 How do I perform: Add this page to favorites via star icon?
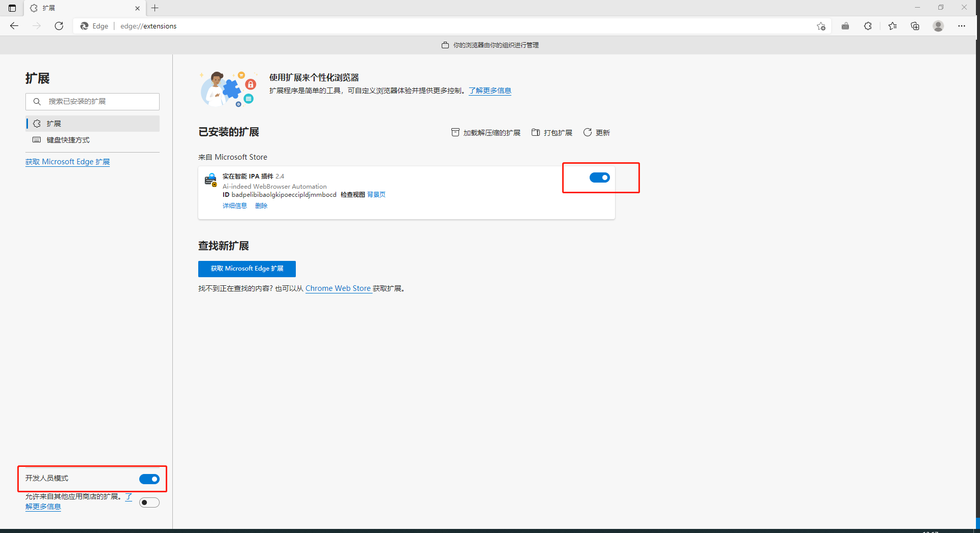821,26
